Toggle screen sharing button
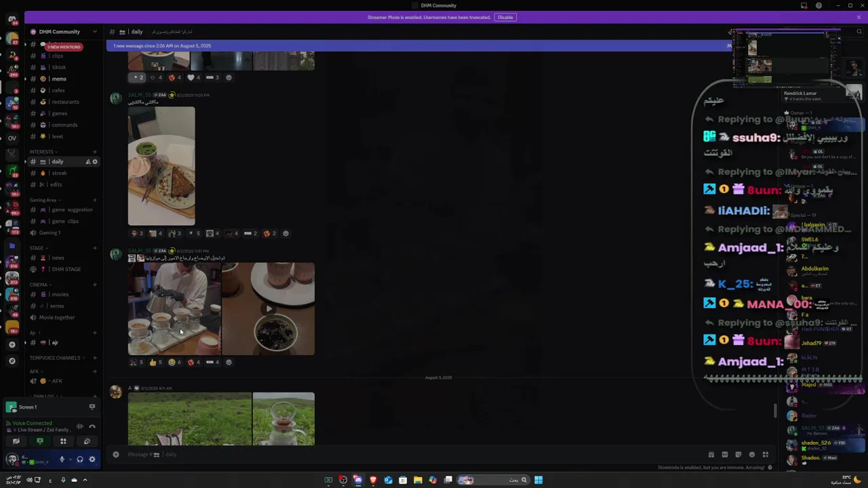 point(40,441)
